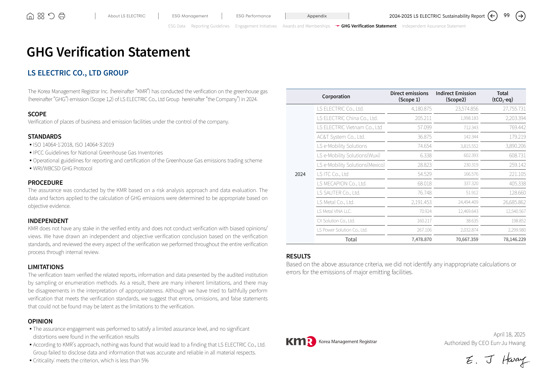Select GHG Verification Statement link
Screen dimensions: 554x392
[369, 26]
